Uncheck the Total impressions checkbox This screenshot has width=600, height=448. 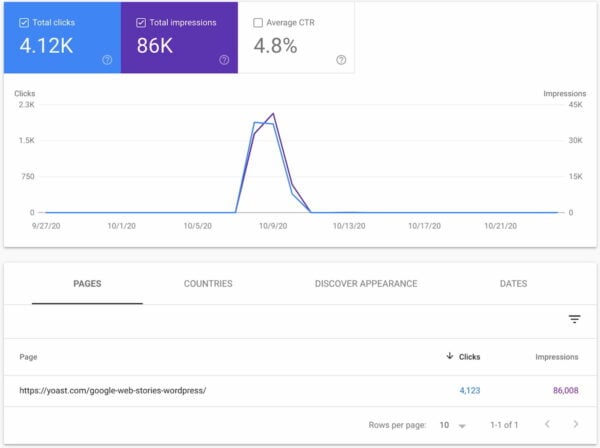coord(141,21)
